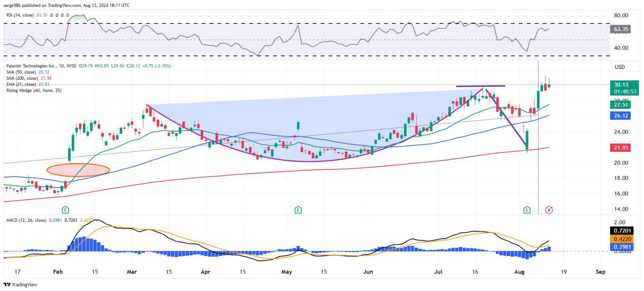Image resolution: width=644 pixels, height=291 pixels.
Task: Click the Mar label on time axis
Action: click(132, 272)
